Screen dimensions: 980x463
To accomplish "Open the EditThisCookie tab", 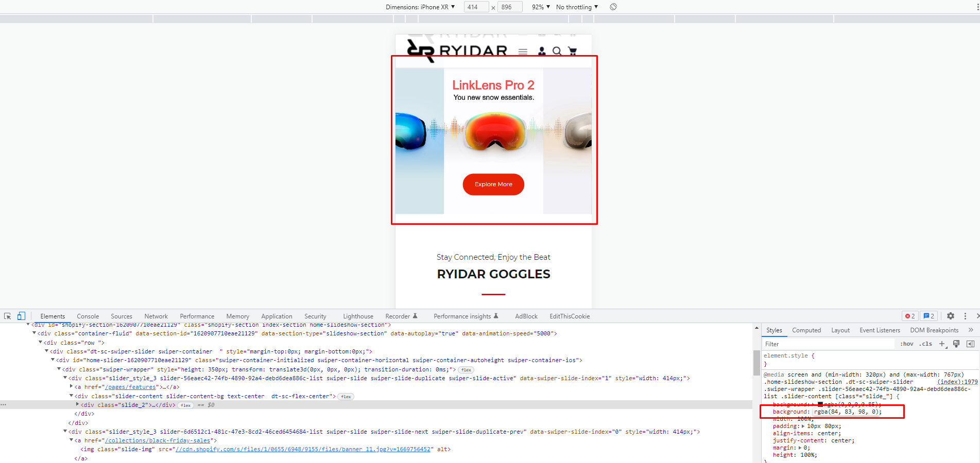I will coord(570,316).
